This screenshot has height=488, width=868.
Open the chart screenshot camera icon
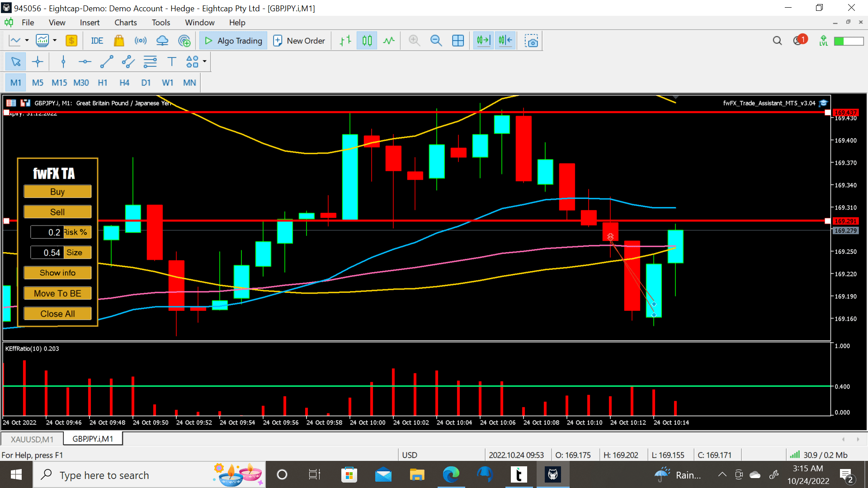(531, 41)
